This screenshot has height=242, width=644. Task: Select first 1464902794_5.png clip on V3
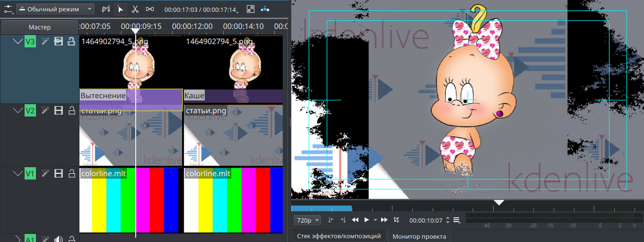[x=131, y=62]
